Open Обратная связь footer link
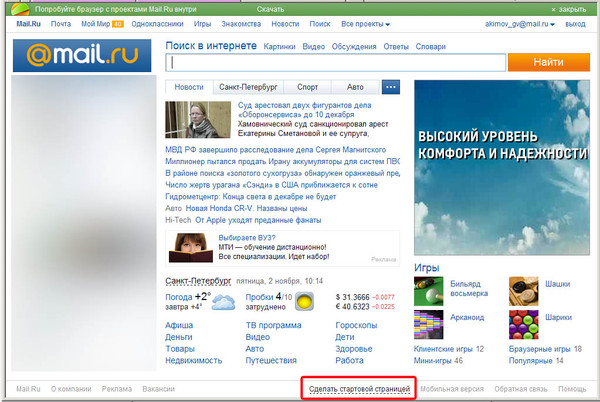The image size is (600, 402). click(x=521, y=389)
